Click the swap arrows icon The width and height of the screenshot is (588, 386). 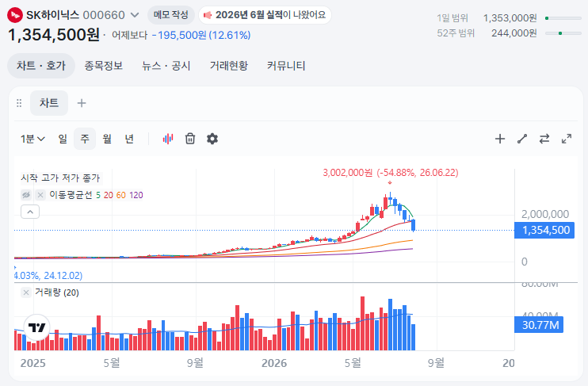pos(544,139)
